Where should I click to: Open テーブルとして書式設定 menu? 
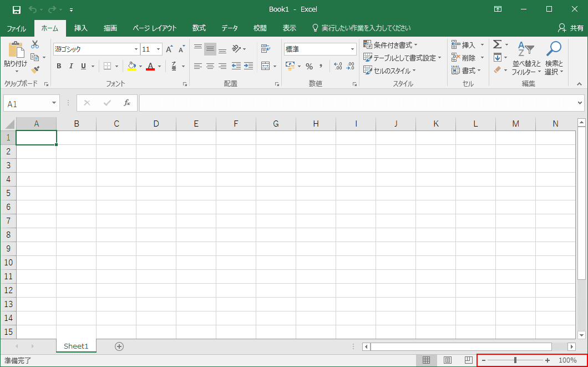click(402, 58)
